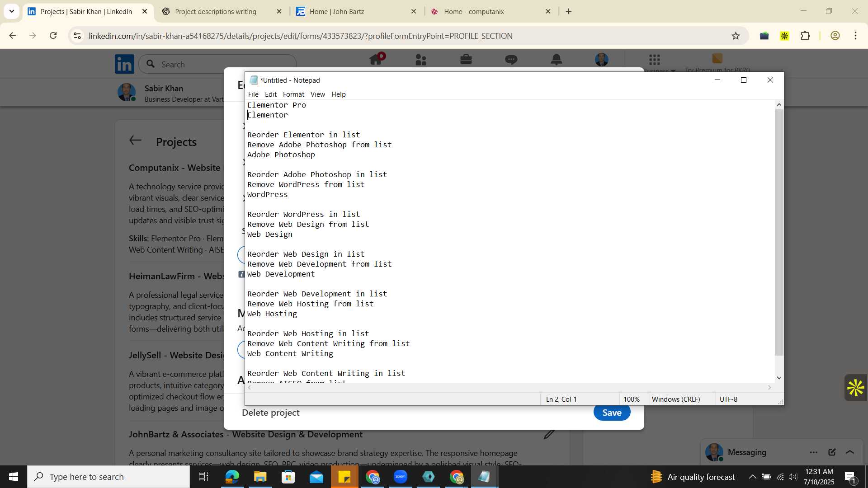Screen dimensions: 868x488
Task: Open Chrome three-dot menu
Action: tap(855, 36)
